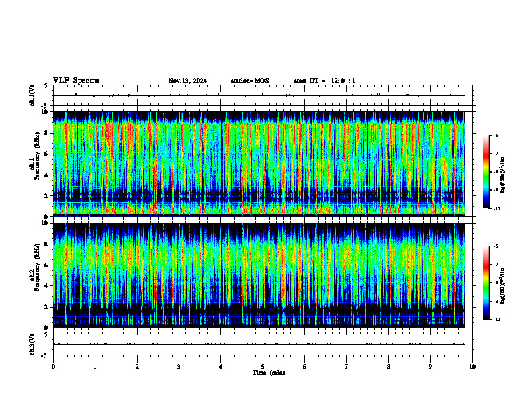The image size is (532, 411).
Task: Click the "4" kHz tick of ch.1 frequency axis
Action: pos(47,175)
